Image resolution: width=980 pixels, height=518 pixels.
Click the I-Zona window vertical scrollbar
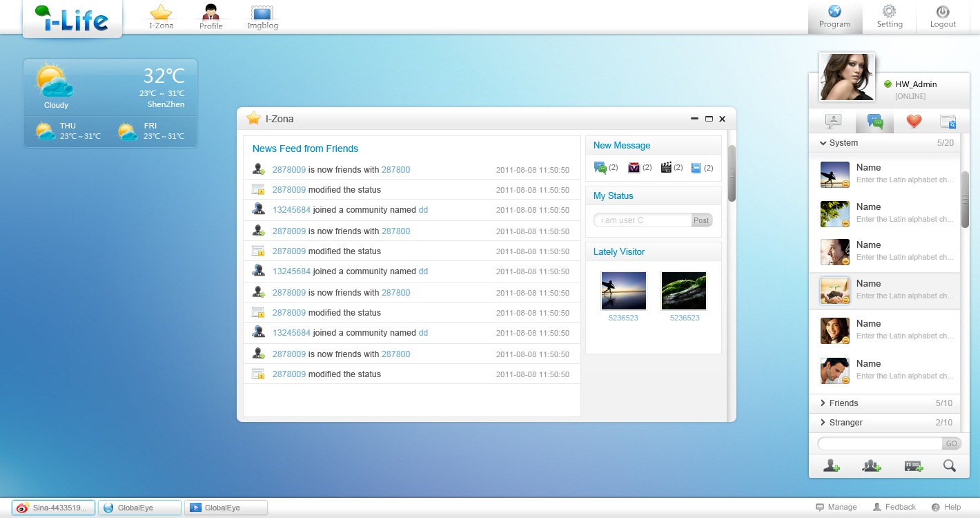coord(732,173)
